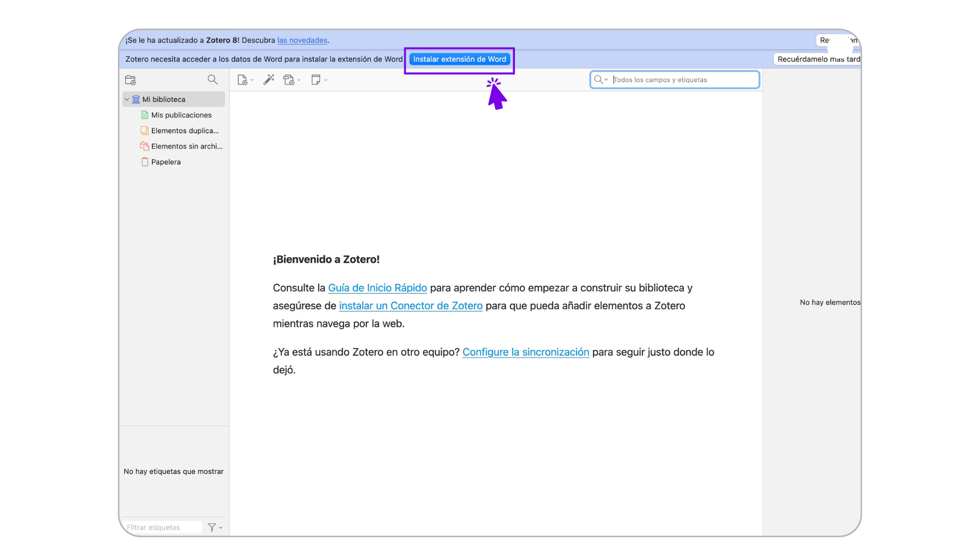This screenshot has width=980, height=551.
Task: Click Recuérdamelo más tarde button
Action: [818, 59]
